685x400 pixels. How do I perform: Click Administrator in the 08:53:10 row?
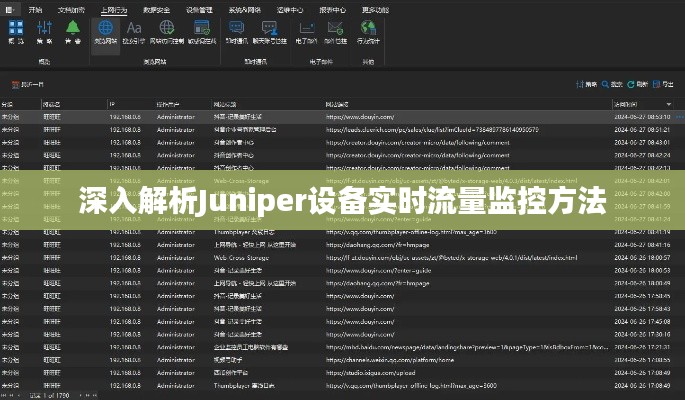[176, 117]
